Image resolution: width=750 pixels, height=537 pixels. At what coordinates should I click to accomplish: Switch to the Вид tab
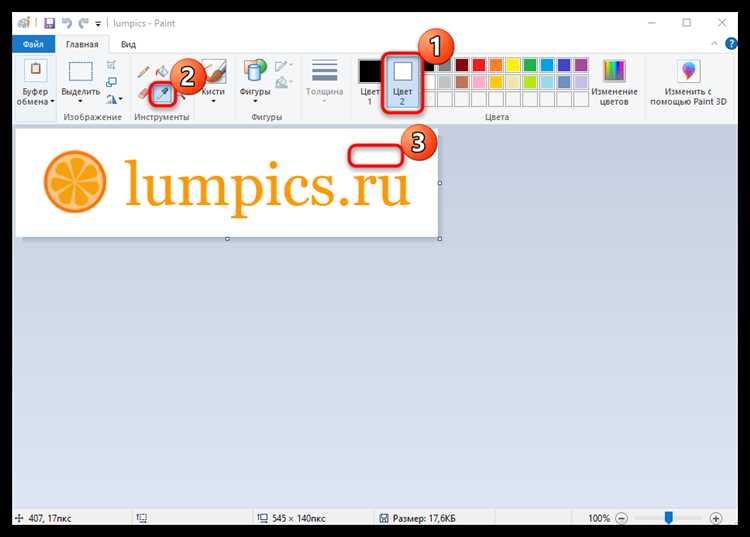click(128, 44)
